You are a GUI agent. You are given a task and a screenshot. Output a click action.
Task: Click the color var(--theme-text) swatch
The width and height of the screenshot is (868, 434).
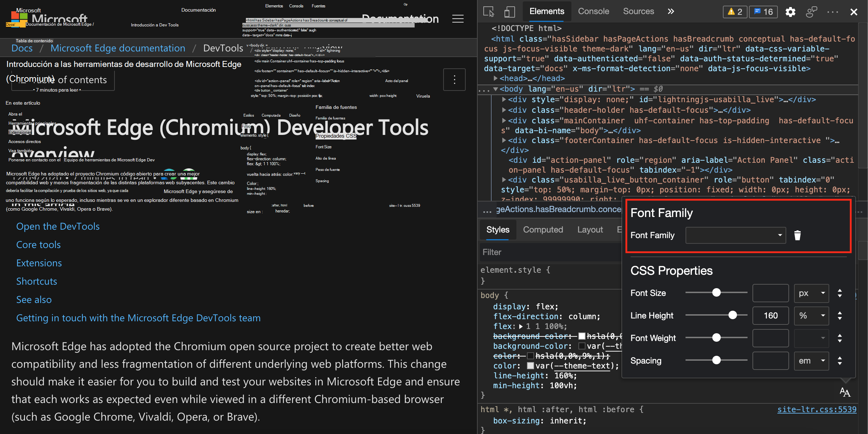coord(530,366)
